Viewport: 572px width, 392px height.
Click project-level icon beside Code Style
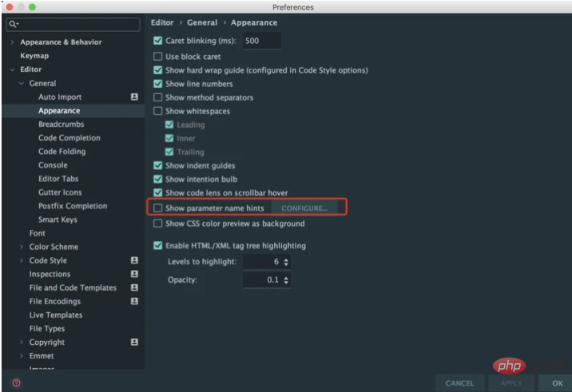[x=134, y=261]
